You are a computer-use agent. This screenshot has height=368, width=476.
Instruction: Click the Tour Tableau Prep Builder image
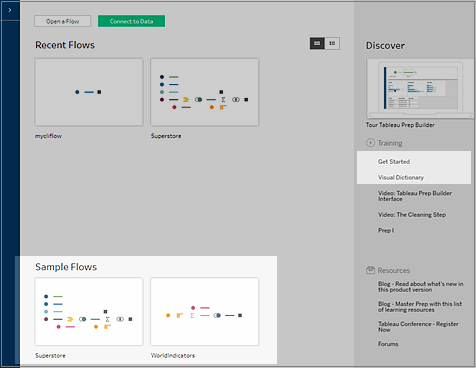click(x=420, y=89)
